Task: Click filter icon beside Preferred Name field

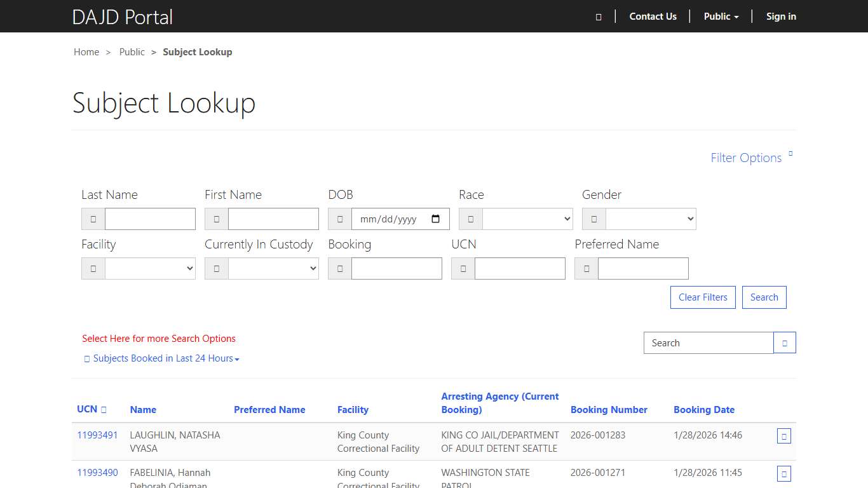Action: click(x=586, y=268)
